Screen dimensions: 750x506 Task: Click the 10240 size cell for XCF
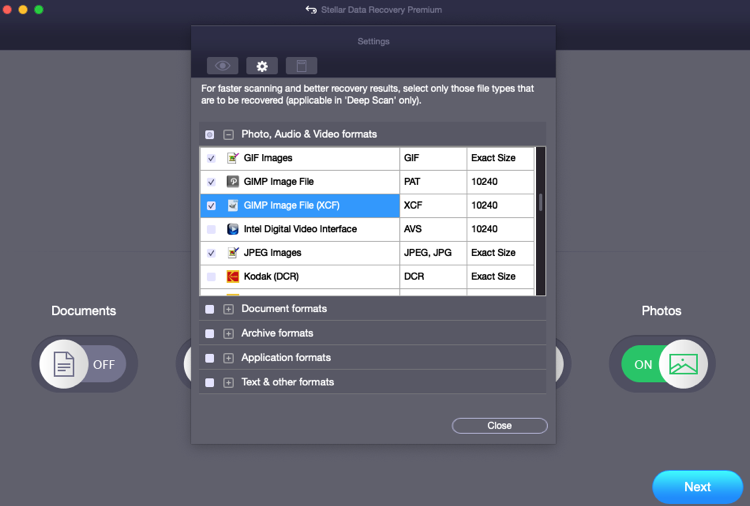(500, 205)
